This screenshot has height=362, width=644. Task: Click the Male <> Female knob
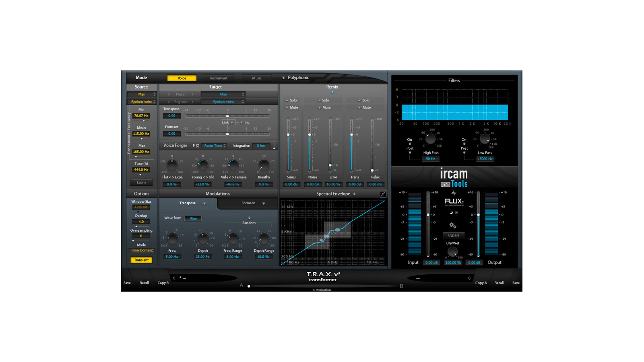click(x=233, y=165)
